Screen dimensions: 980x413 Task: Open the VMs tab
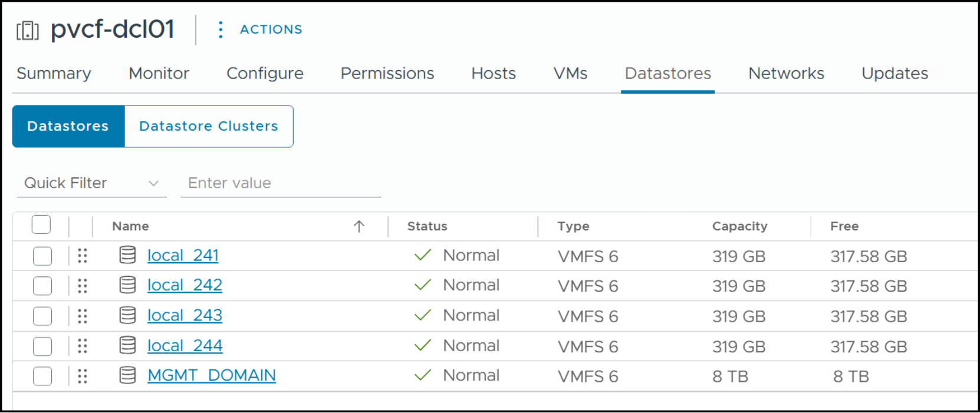(x=570, y=74)
